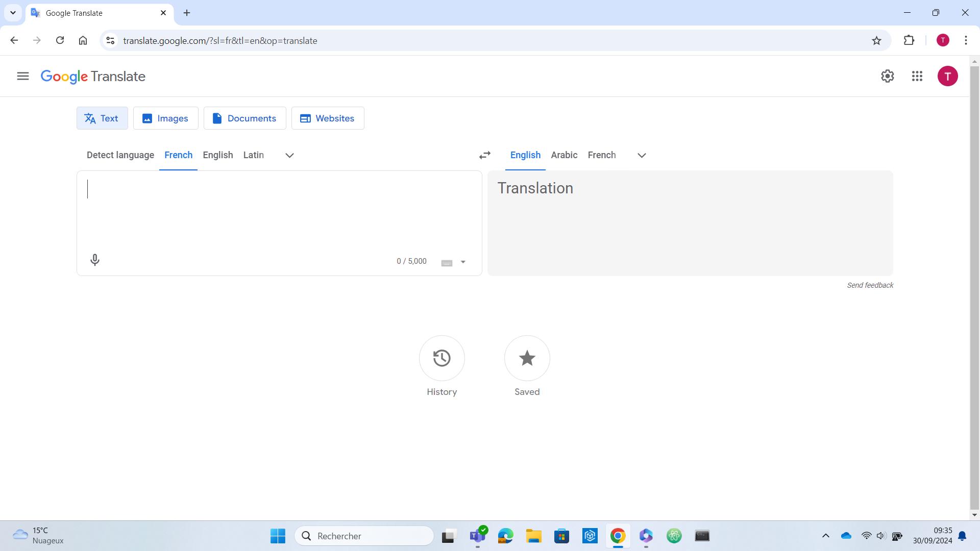Viewport: 980px width, 551px height.
Task: Select the keyboard input toggle
Action: tap(446, 262)
